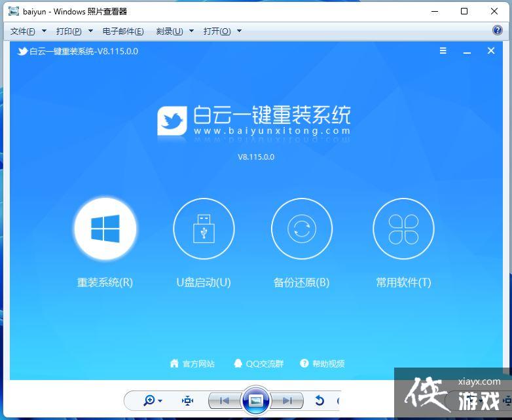Click the www.baiyunxitong.com website text
The image size is (512, 420).
click(x=272, y=131)
